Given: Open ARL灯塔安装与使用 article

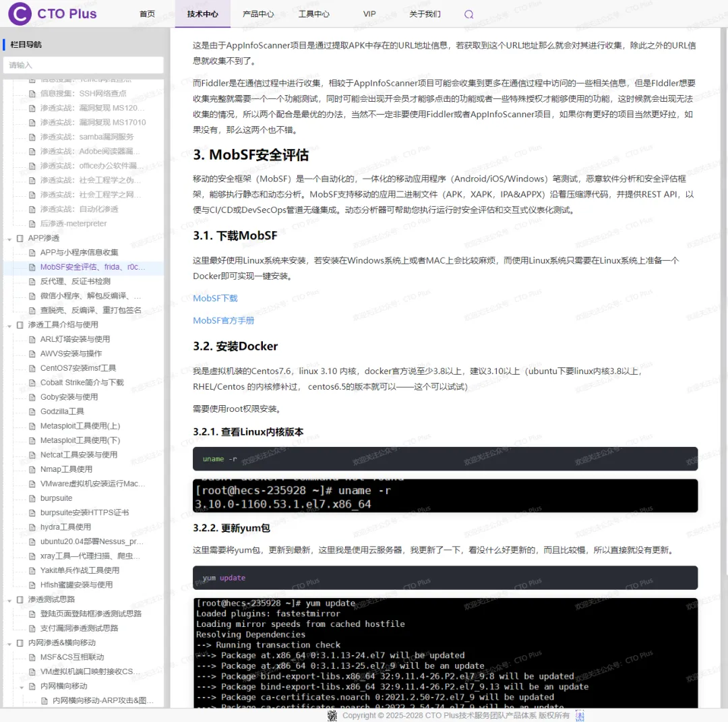Looking at the screenshot, I should pos(75,339).
